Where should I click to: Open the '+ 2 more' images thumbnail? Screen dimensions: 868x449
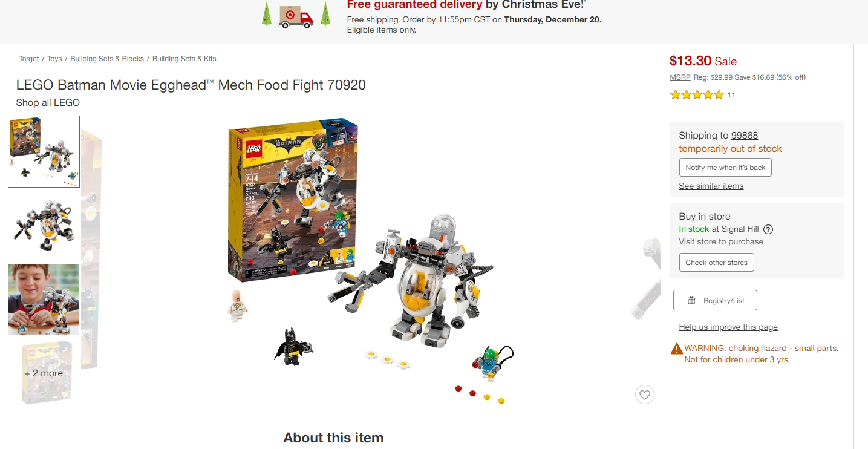[x=44, y=373]
